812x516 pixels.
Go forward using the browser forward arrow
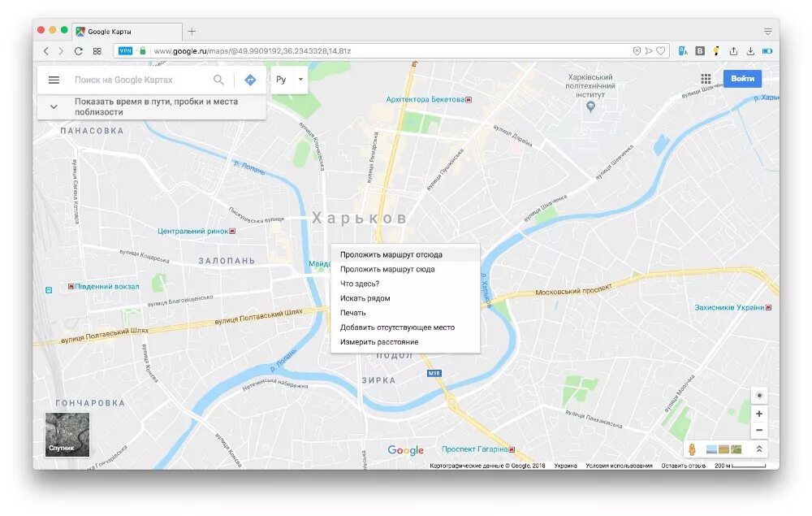(61, 50)
